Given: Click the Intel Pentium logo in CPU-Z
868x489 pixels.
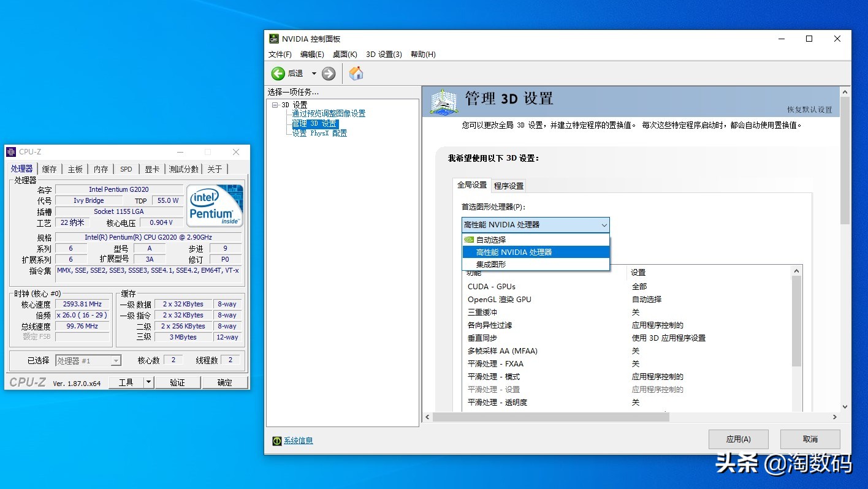Looking at the screenshot, I should [215, 206].
